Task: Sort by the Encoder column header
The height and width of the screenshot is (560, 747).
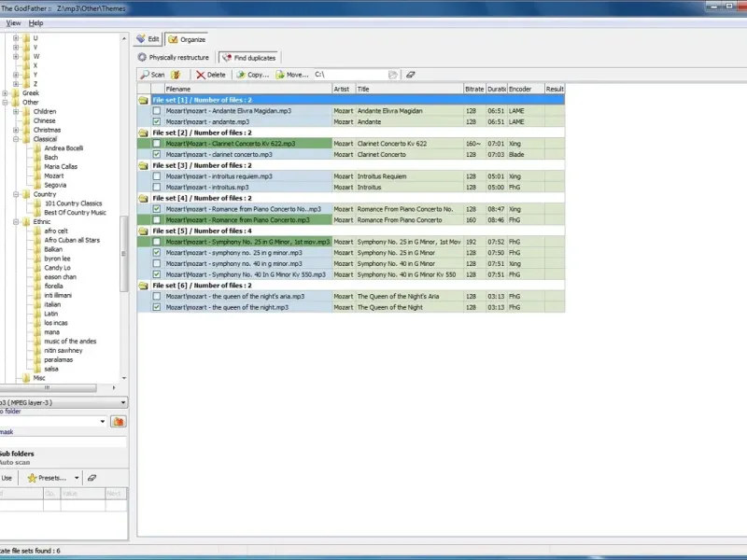Action: [526, 89]
